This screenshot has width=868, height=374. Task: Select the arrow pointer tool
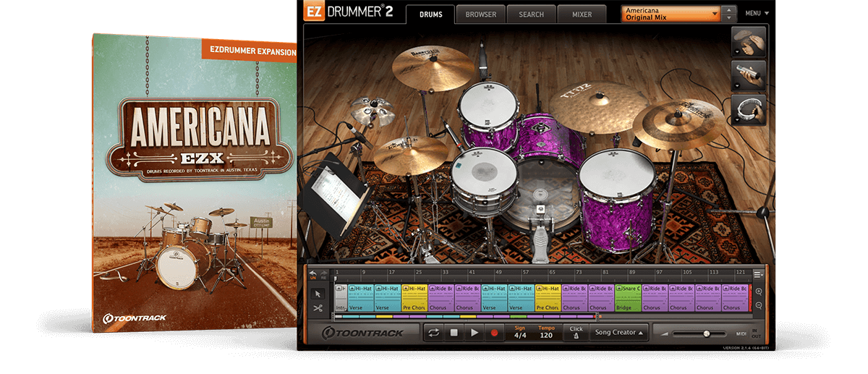[x=317, y=294]
